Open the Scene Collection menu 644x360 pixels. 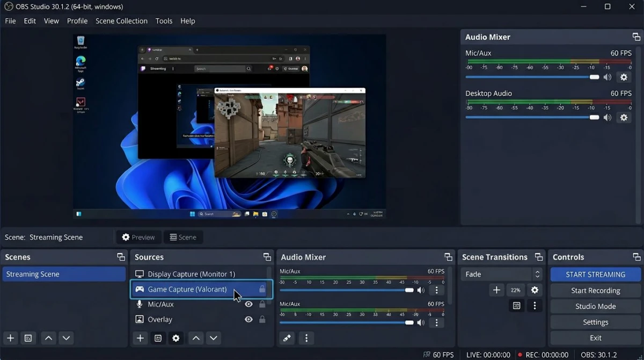click(121, 21)
